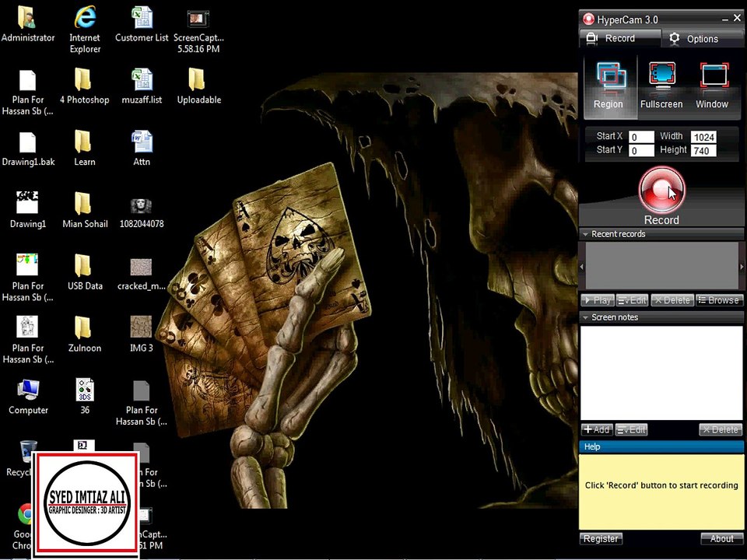This screenshot has width=747, height=560.
Task: Click Browse button under Recent records
Action: (x=719, y=300)
